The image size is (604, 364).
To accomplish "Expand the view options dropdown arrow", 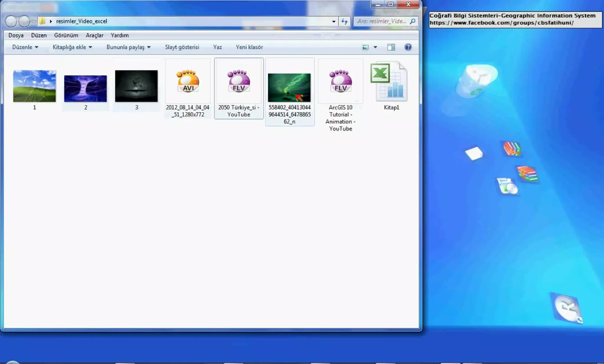I will 375,47.
